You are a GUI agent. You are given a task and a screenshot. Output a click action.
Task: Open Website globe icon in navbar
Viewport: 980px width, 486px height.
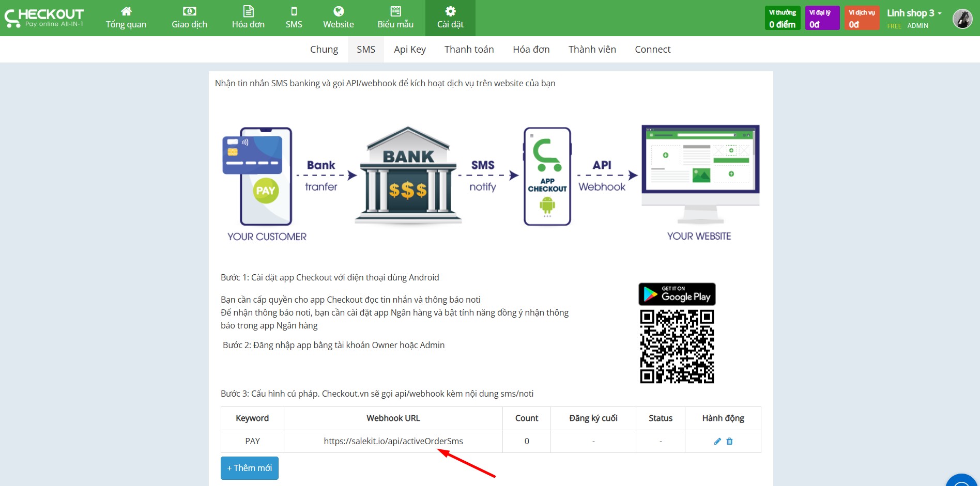pos(339,12)
